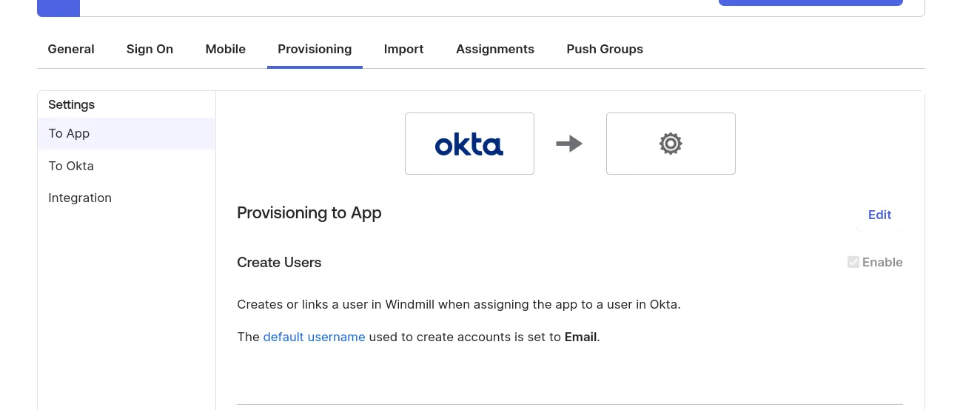Toggle the Create Users Enable checkbox

tap(853, 262)
